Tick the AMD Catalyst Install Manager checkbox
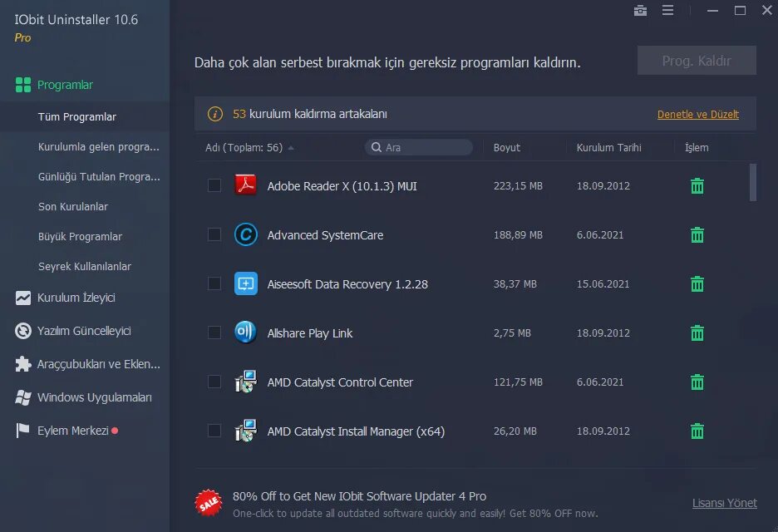The image size is (778, 532). tap(214, 431)
